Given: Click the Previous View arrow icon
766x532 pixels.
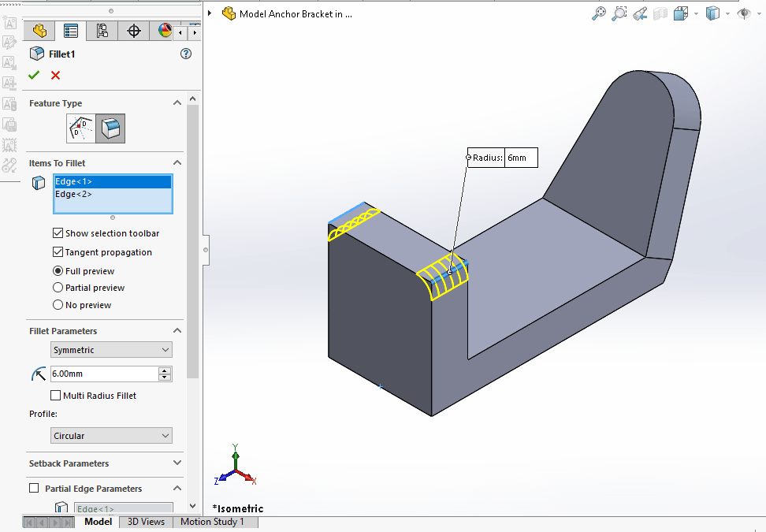Looking at the screenshot, I should [641, 13].
